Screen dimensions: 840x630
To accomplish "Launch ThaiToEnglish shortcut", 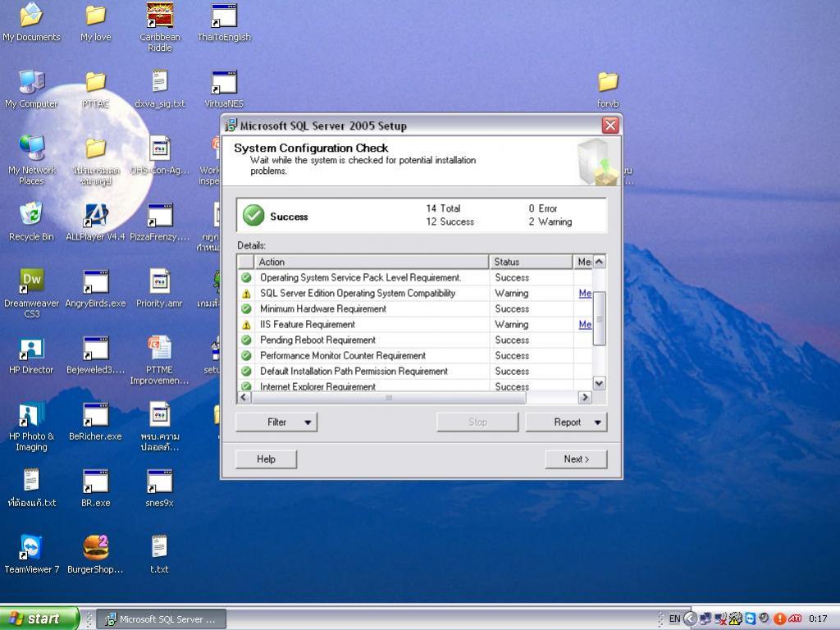I will click(x=224, y=22).
